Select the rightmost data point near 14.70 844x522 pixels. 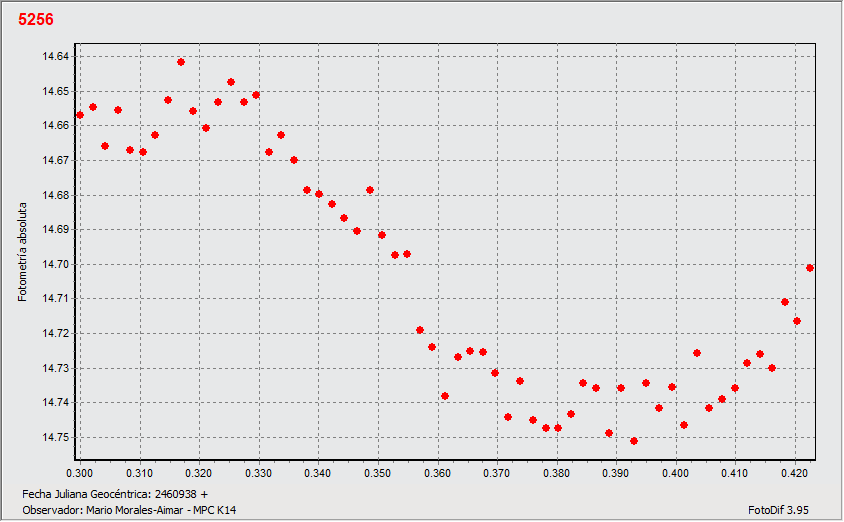(810, 268)
